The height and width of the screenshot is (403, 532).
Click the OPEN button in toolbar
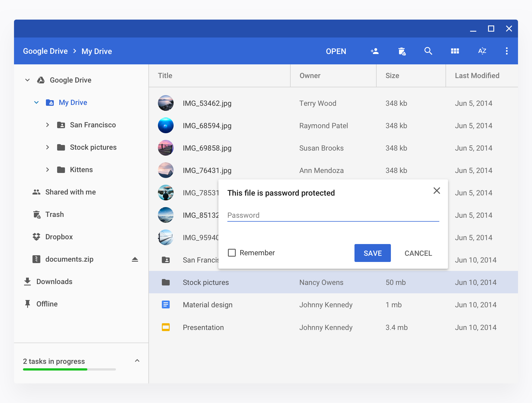(336, 51)
